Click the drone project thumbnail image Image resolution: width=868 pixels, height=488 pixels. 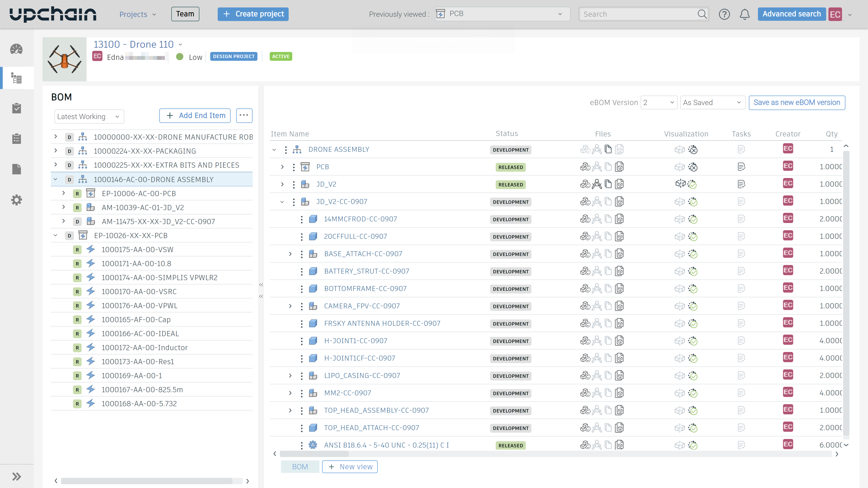[x=64, y=59]
